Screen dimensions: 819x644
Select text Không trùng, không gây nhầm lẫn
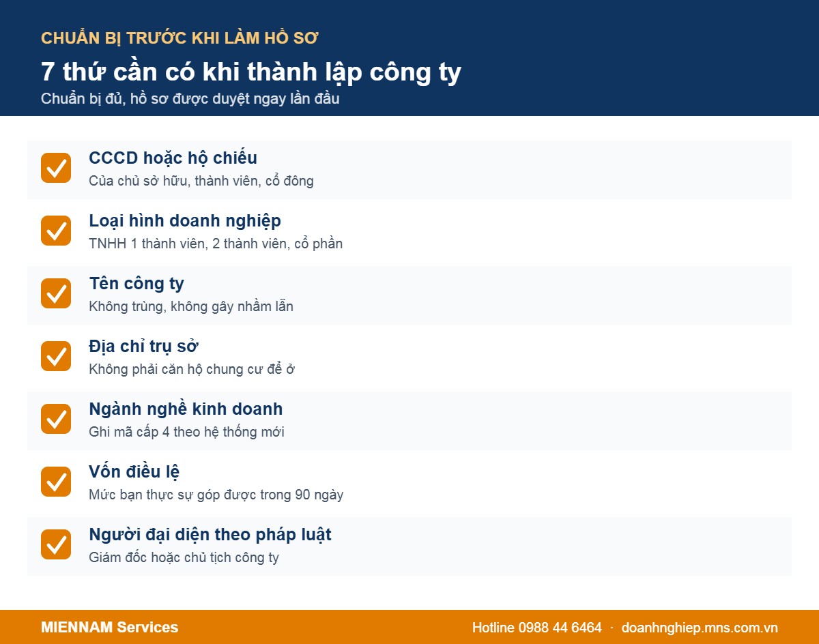pyautogui.click(x=191, y=307)
